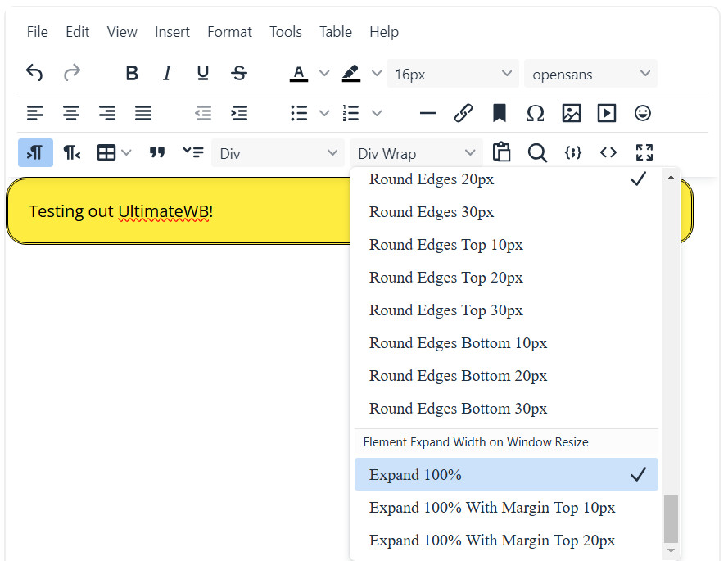Insert a special character with the omega icon
This screenshot has height=561, width=728.
[536, 113]
